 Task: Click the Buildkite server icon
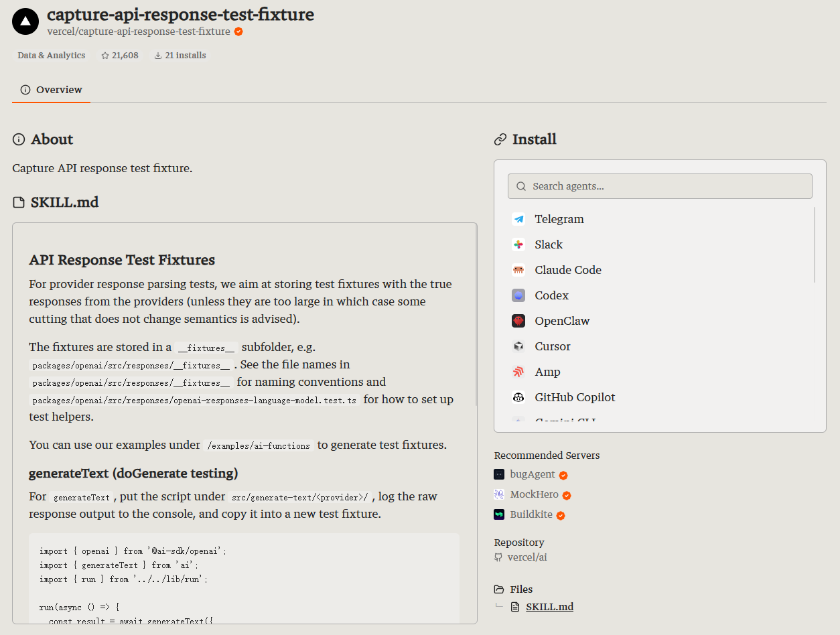tap(499, 514)
